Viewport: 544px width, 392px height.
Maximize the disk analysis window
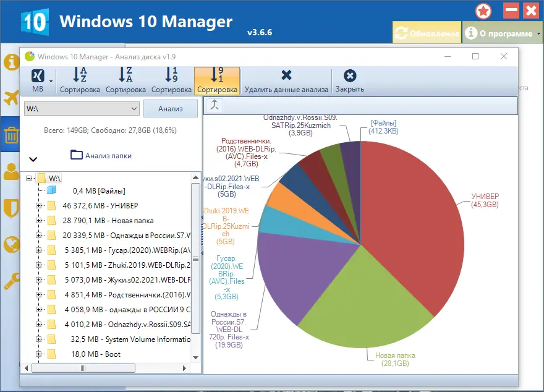(x=475, y=56)
